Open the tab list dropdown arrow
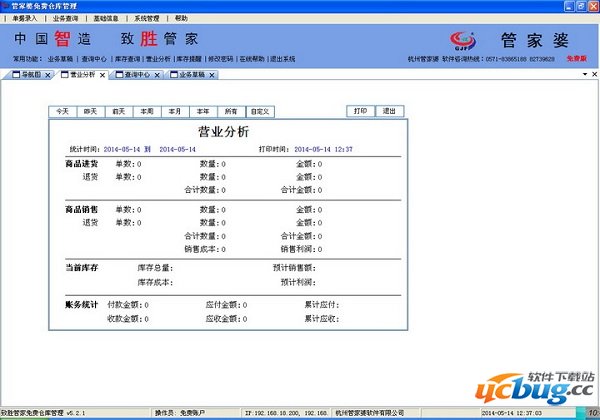The image size is (600, 420). coord(585,74)
